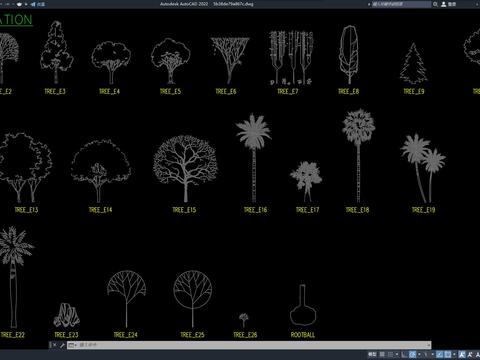Click the TREE_E23 text label
Screen dimensions: 480x360
coord(66,335)
